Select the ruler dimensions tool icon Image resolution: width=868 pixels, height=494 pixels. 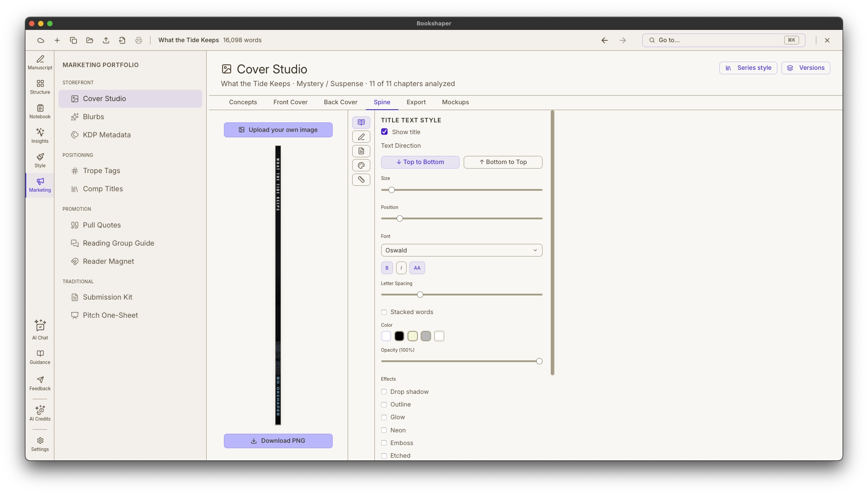[361, 180]
